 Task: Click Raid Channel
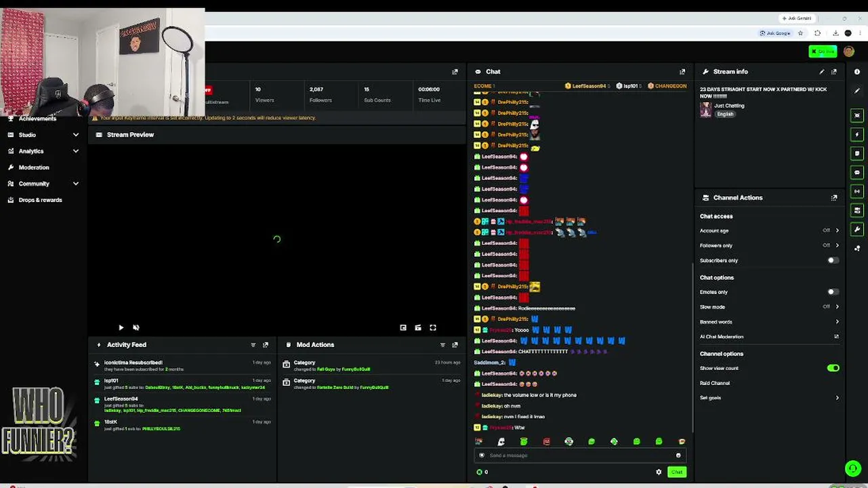[715, 383]
